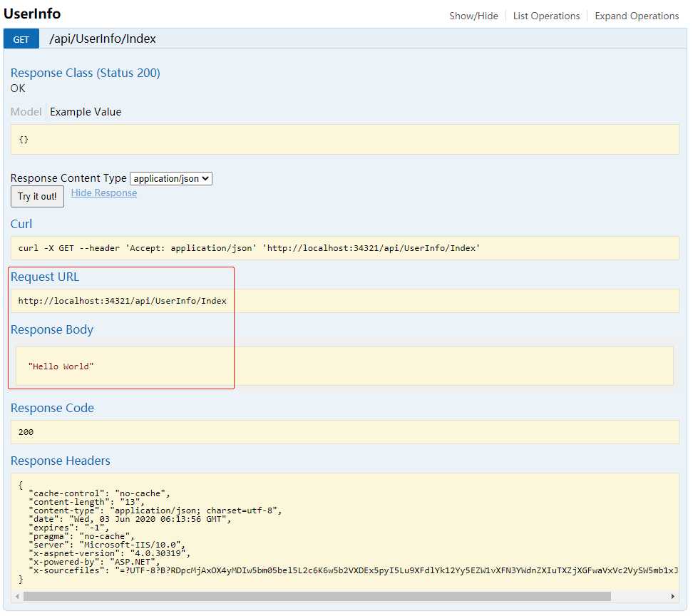693x616 pixels.
Task: Click the "content-length": "13" header line
Action: tap(86, 502)
